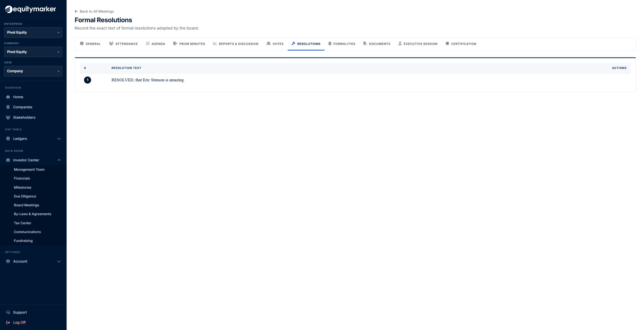The image size is (644, 330).
Task: Click the Resolutions gavel icon
Action: 293,43
